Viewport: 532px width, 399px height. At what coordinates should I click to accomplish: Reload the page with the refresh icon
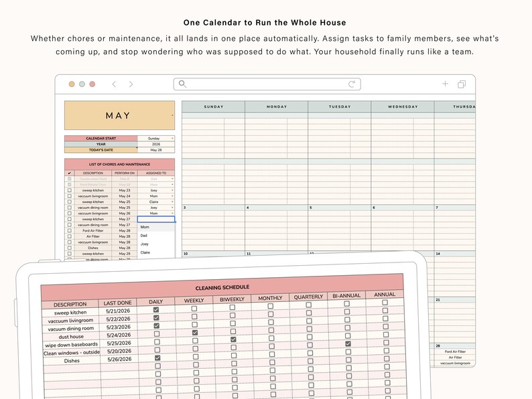pyautogui.click(x=352, y=84)
